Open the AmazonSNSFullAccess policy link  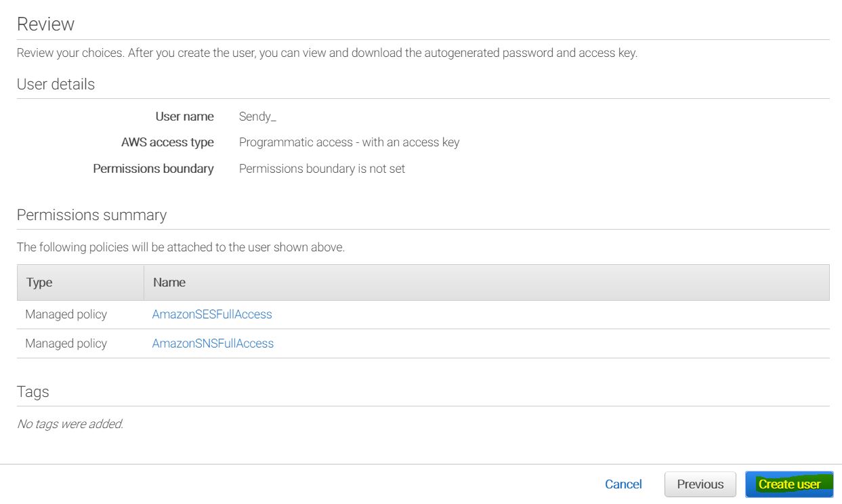(x=213, y=343)
